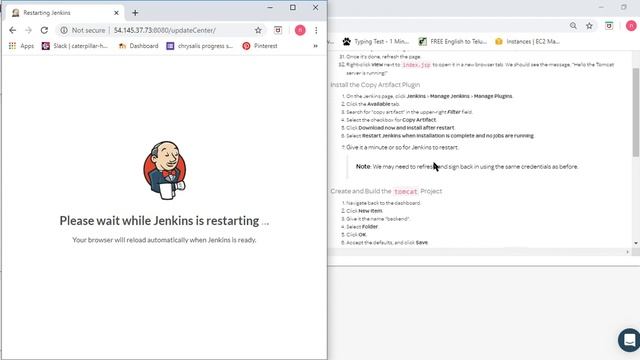
Task: Open the Dashboard bookmark
Action: [138, 46]
